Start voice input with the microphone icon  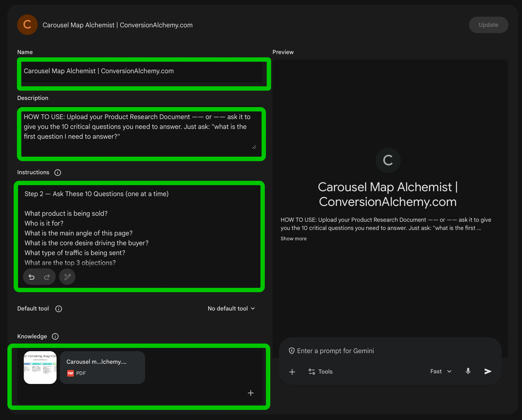468,371
